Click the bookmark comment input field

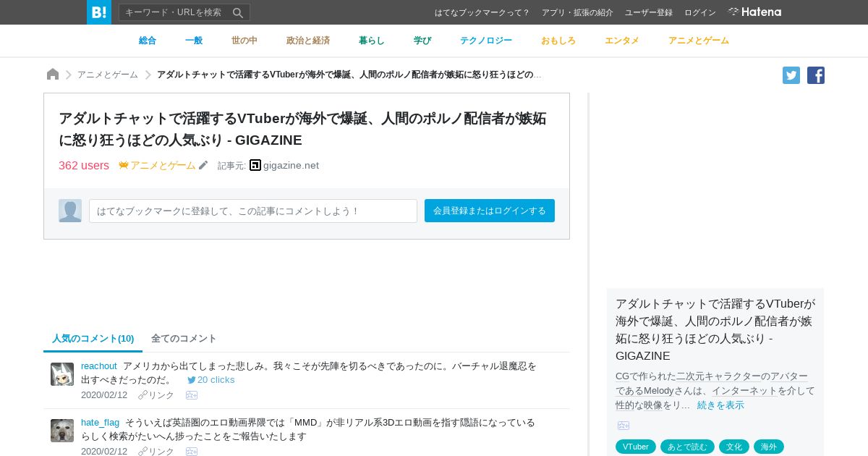click(253, 211)
